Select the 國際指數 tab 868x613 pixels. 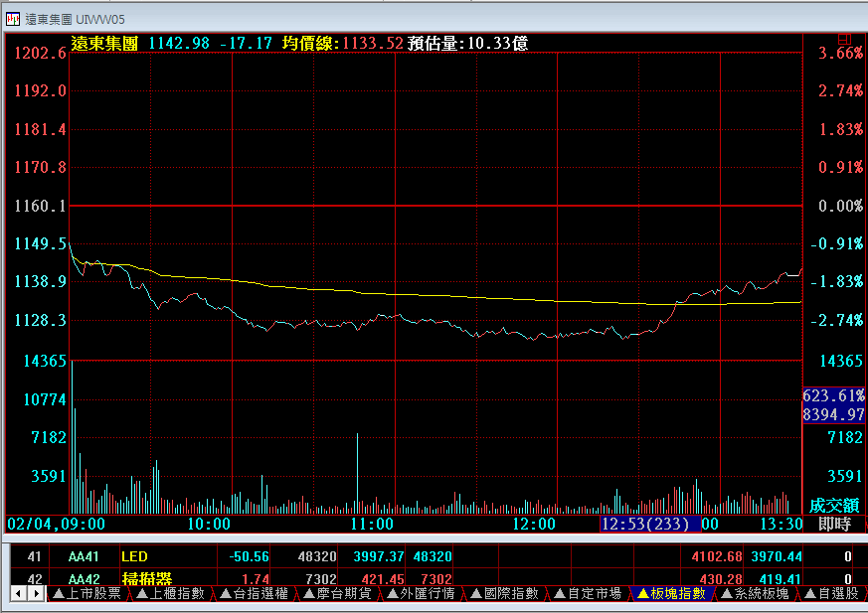pos(505,594)
